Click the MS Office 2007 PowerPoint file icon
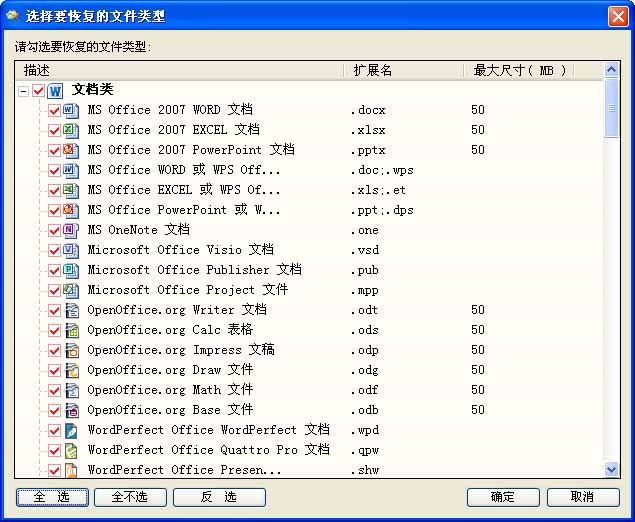Image resolution: width=635 pixels, height=522 pixels. [71, 150]
